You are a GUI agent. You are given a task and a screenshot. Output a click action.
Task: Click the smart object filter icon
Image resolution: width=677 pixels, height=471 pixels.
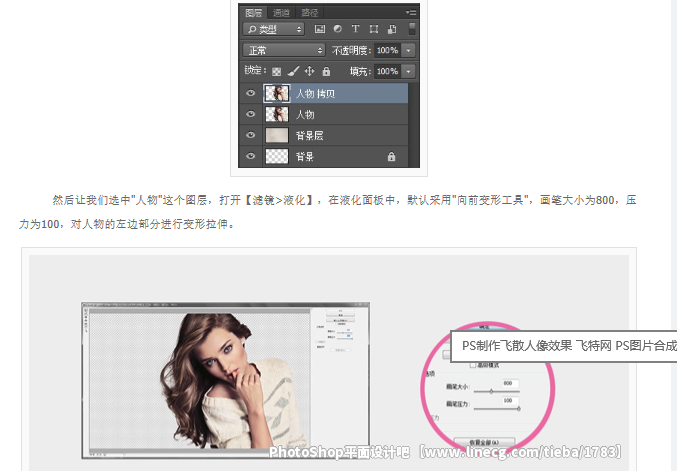click(x=392, y=30)
